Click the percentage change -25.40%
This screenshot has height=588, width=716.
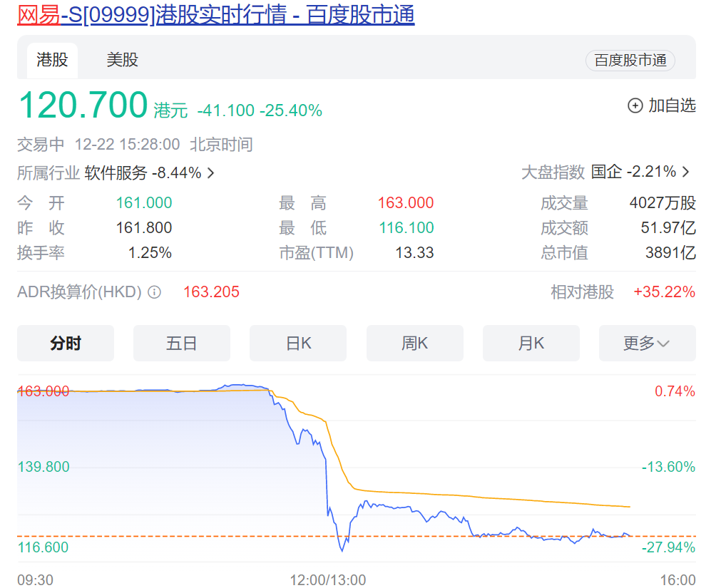292,110
